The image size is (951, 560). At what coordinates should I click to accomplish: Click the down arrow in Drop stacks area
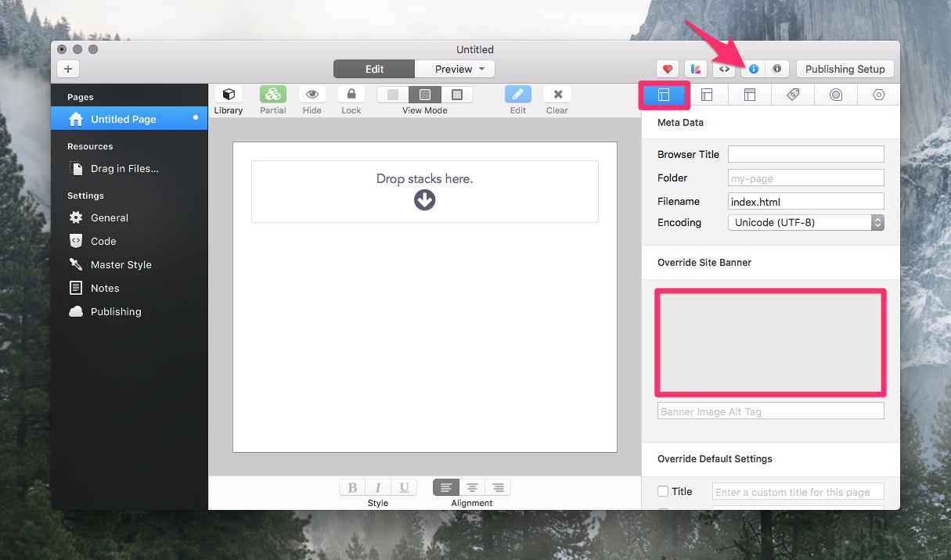pos(425,200)
